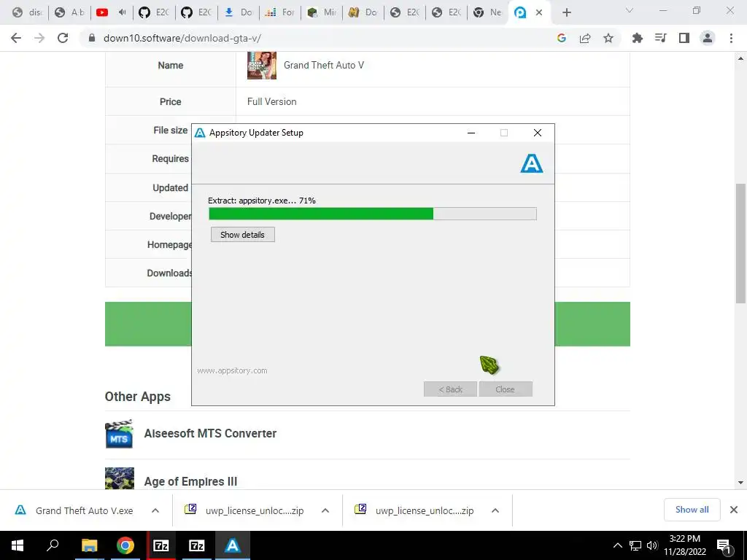
Task: Switch to the 'Ne' Chrome tab
Action: pos(488,12)
